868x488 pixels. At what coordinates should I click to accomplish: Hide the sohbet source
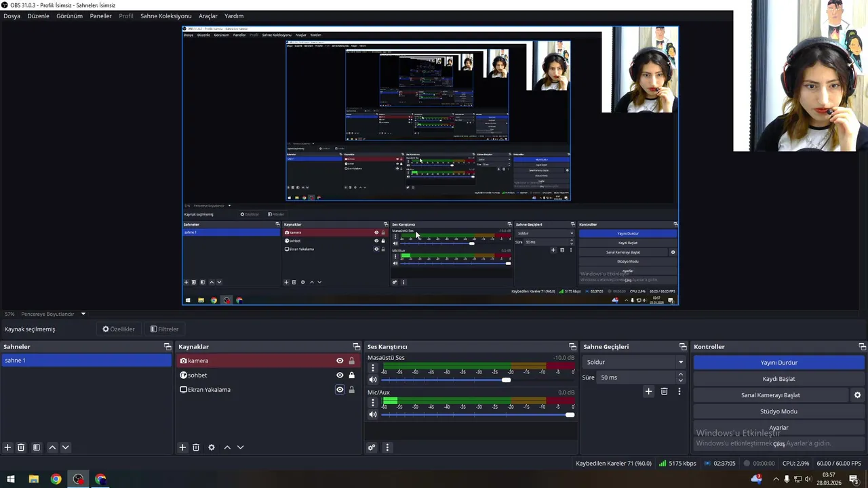click(x=340, y=375)
